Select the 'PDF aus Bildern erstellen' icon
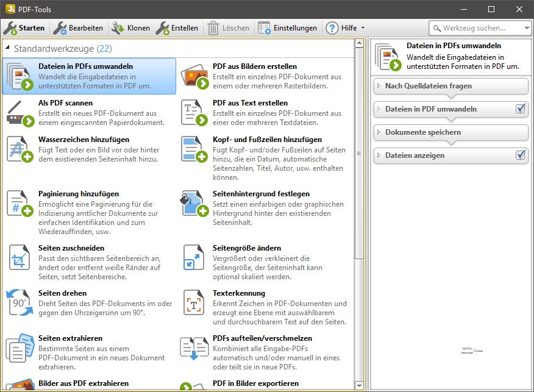This screenshot has height=392, width=534. 194,76
